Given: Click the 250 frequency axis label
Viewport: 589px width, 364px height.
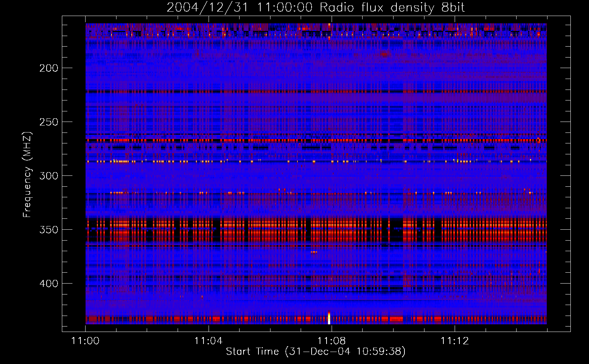Looking at the screenshot, I should tap(48, 122).
